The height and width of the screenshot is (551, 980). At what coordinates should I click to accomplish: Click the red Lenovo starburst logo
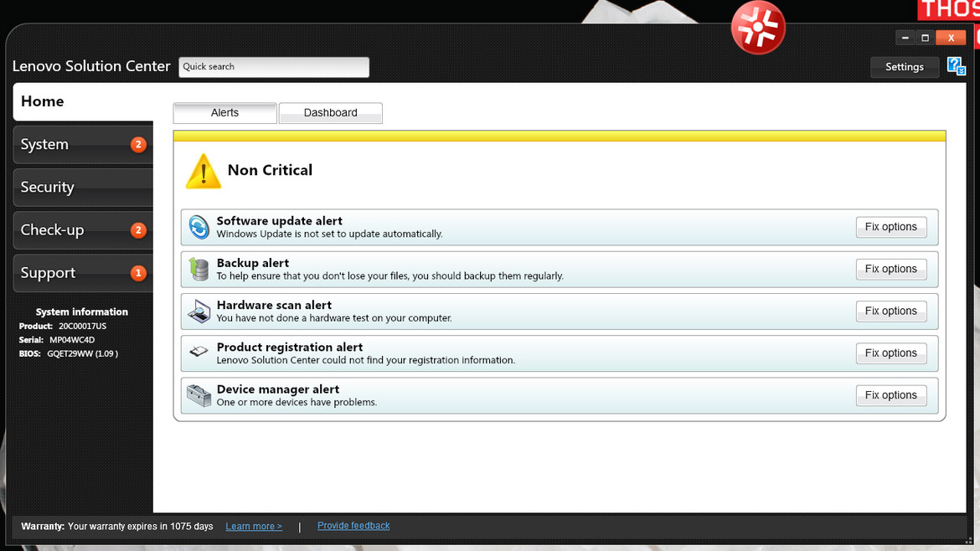pos(758,28)
